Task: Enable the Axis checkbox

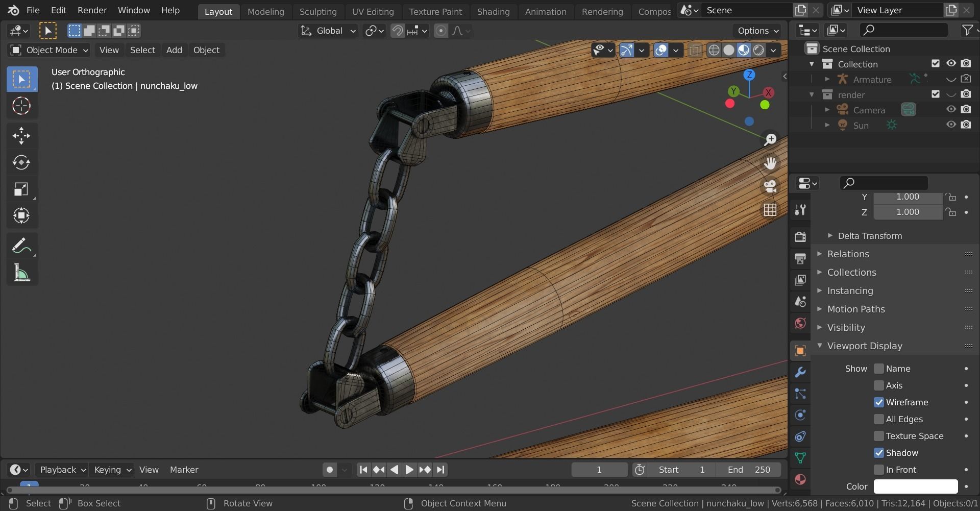Action: click(878, 385)
